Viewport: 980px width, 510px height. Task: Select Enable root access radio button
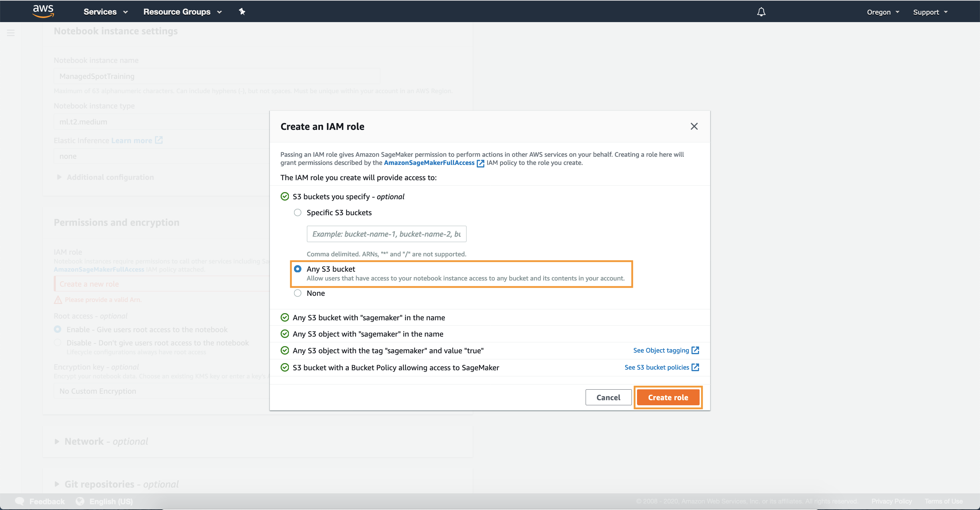point(58,329)
